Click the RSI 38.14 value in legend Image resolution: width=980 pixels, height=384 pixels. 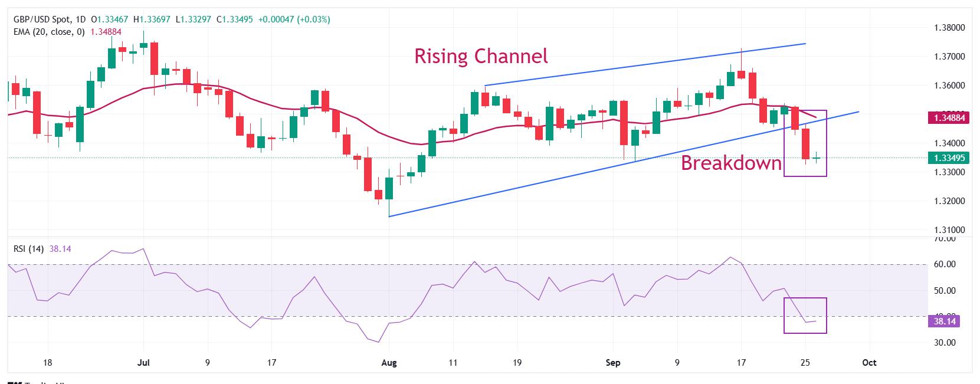[x=60, y=249]
